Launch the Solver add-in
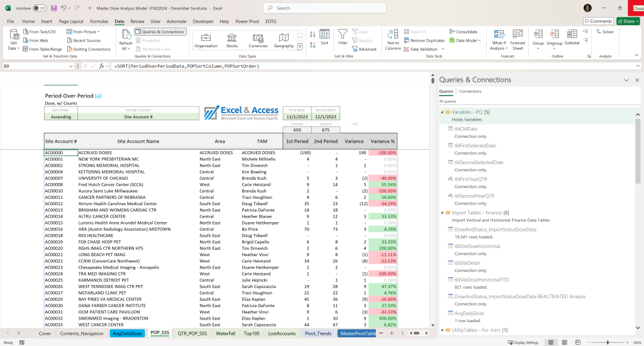 coord(604,31)
